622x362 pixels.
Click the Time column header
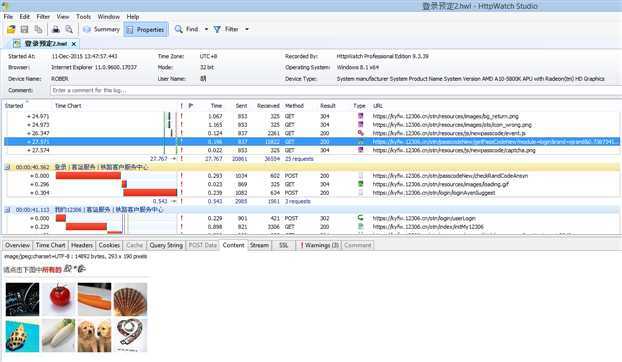tap(216, 106)
